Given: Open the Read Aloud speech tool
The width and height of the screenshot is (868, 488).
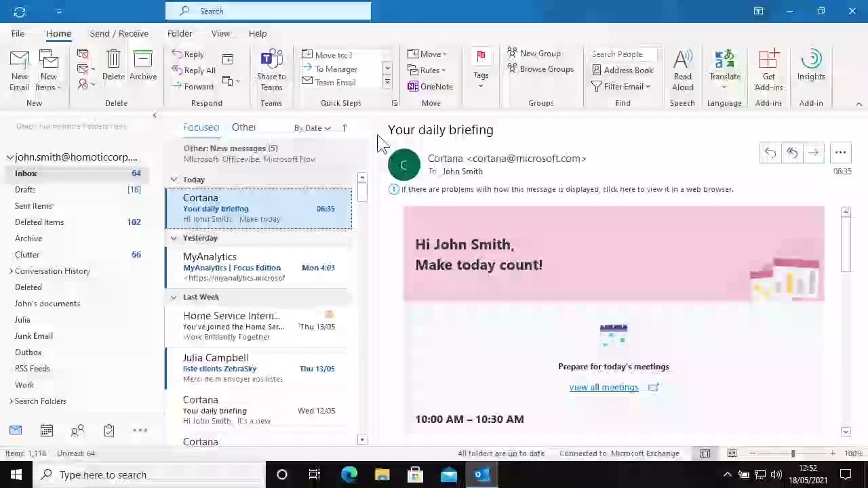Looking at the screenshot, I should (683, 70).
